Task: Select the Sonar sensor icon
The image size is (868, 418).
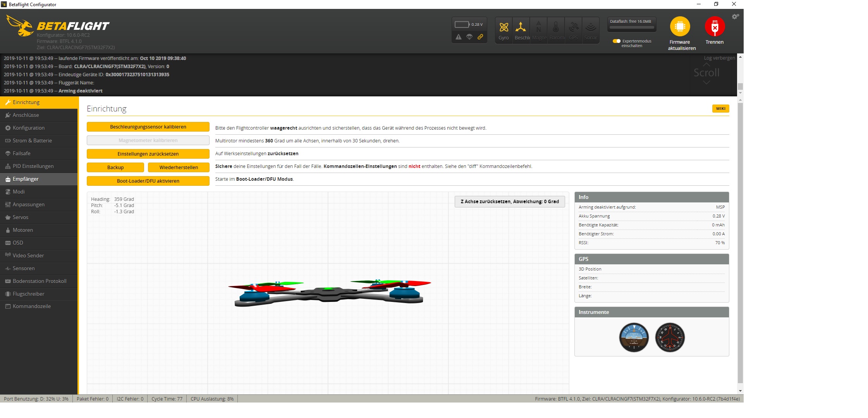Action: tap(590, 27)
